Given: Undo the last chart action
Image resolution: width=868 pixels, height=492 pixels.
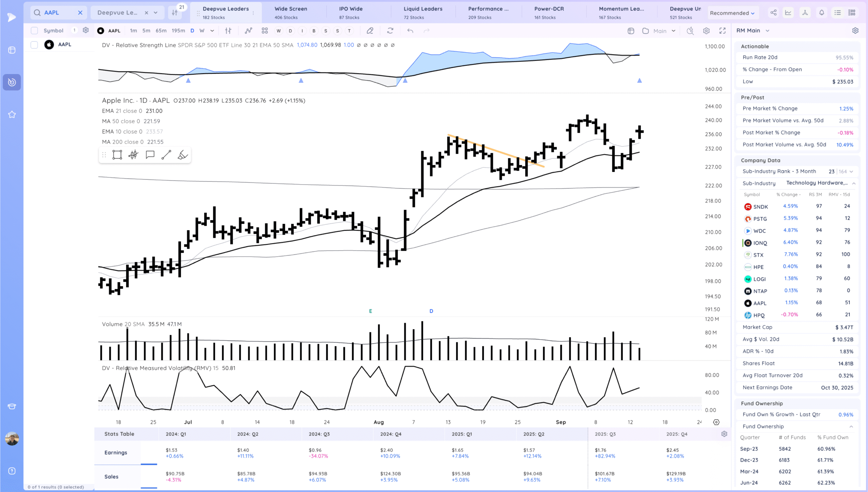Looking at the screenshot, I should 410,31.
